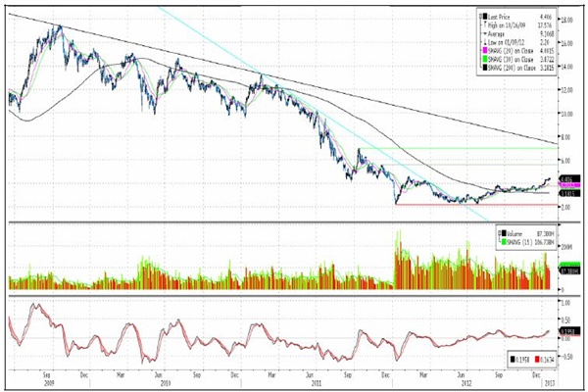Screen dimensions: 588x392
Task: Click the magenta SMAVG (20) color swatch
Action: point(482,52)
